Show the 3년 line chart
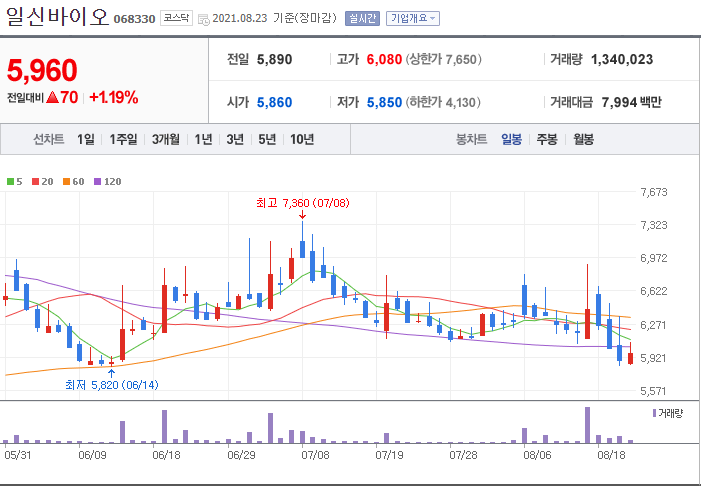 (x=235, y=139)
